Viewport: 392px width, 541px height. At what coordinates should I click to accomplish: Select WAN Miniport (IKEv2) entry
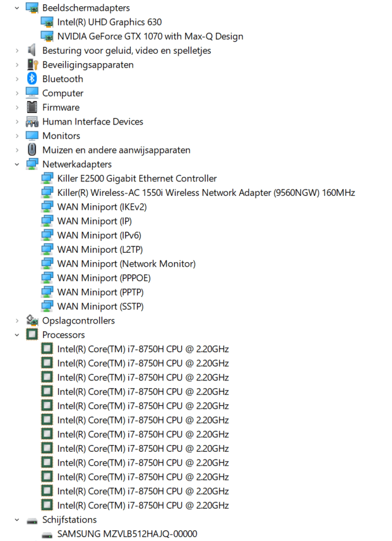pos(102,207)
